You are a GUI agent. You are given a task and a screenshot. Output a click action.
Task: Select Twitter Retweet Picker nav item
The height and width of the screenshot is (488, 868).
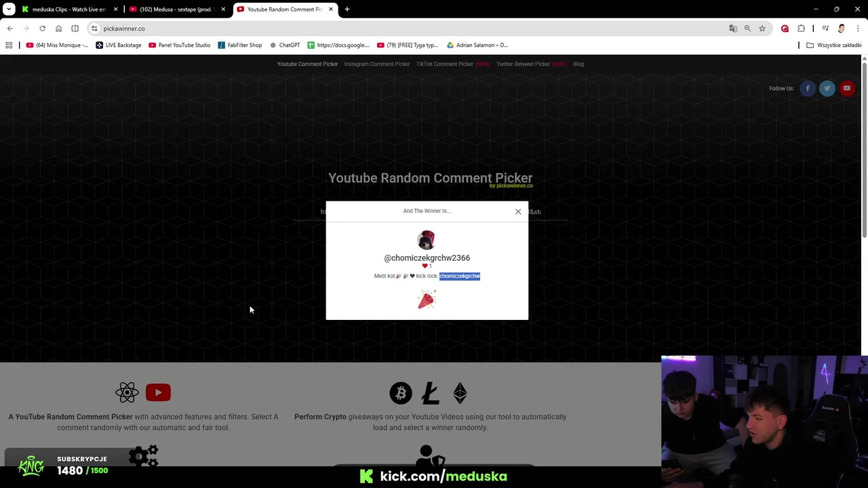tap(531, 64)
